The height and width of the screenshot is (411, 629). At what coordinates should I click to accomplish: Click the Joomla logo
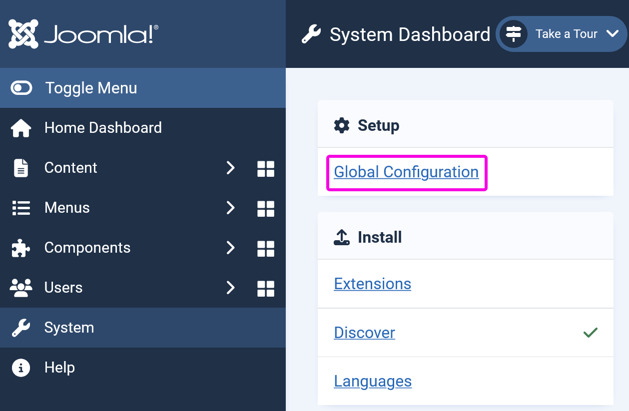pyautogui.click(x=83, y=34)
